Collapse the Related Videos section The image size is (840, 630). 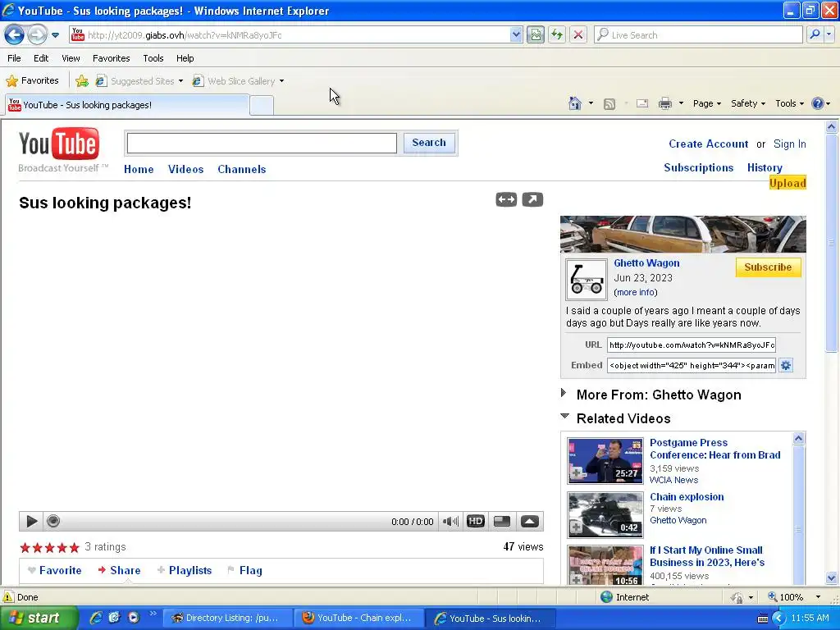pos(564,416)
